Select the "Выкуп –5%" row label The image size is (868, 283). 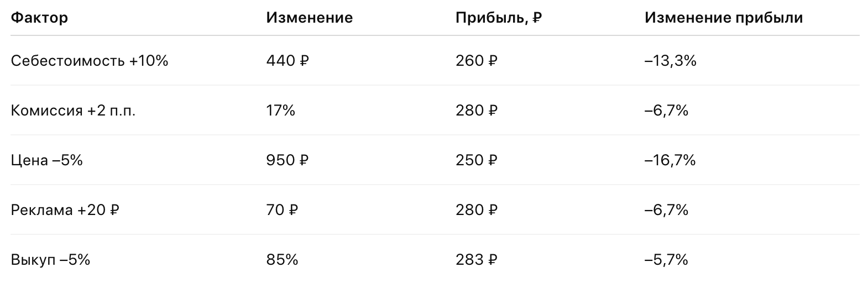pos(50,260)
